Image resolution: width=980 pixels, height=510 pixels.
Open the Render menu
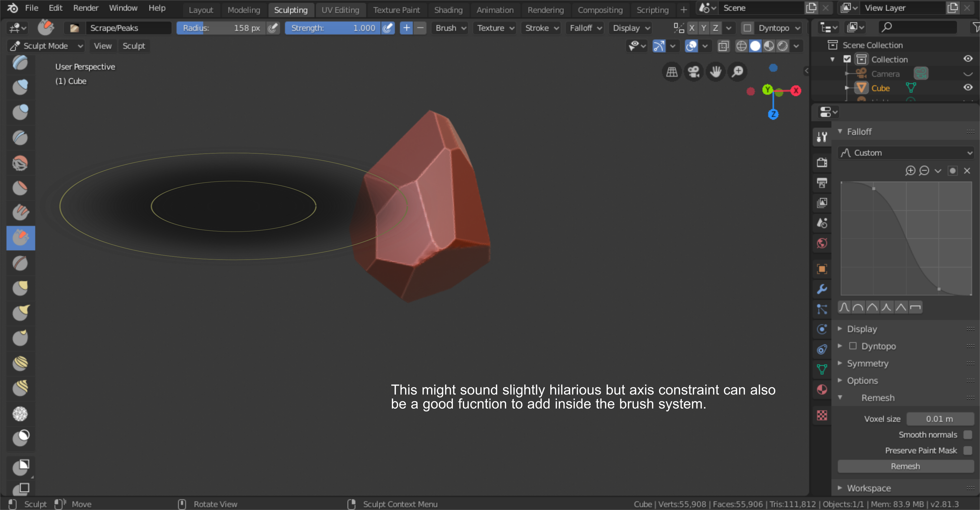tap(86, 8)
